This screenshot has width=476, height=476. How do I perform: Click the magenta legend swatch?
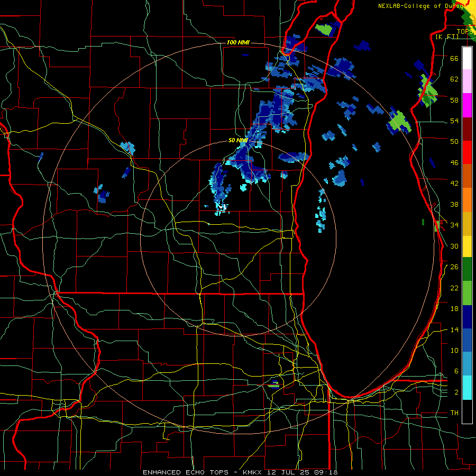pos(467,105)
